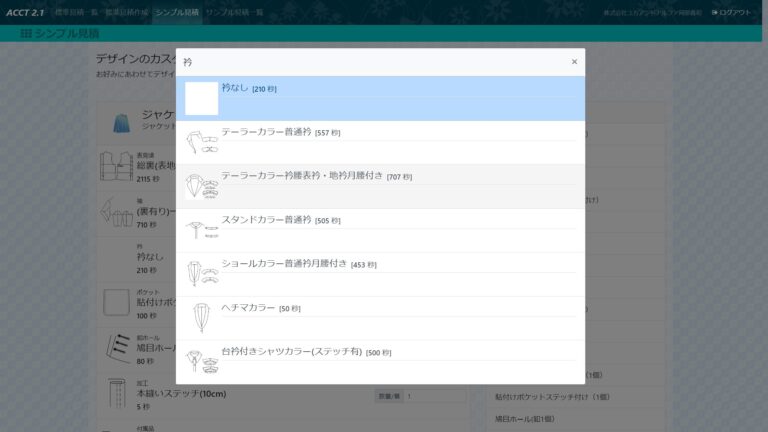
Task: Select スタンドカラー普通衿 collar
Action: point(380,230)
